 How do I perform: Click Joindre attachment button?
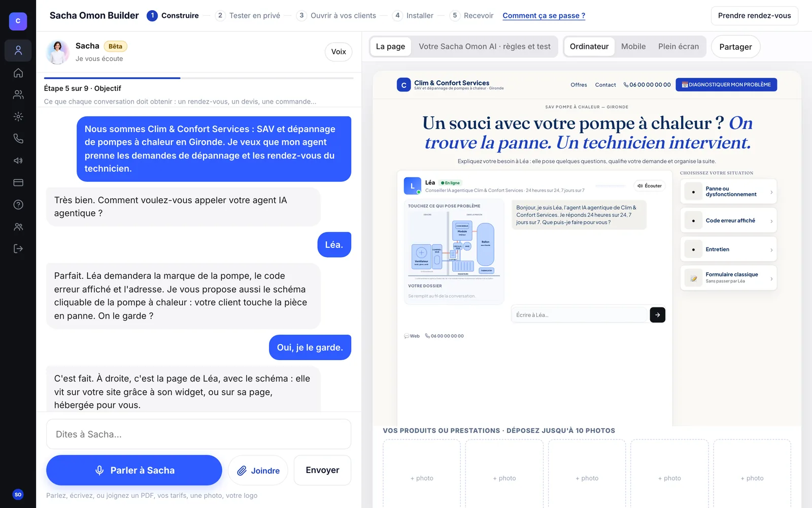coord(258,470)
